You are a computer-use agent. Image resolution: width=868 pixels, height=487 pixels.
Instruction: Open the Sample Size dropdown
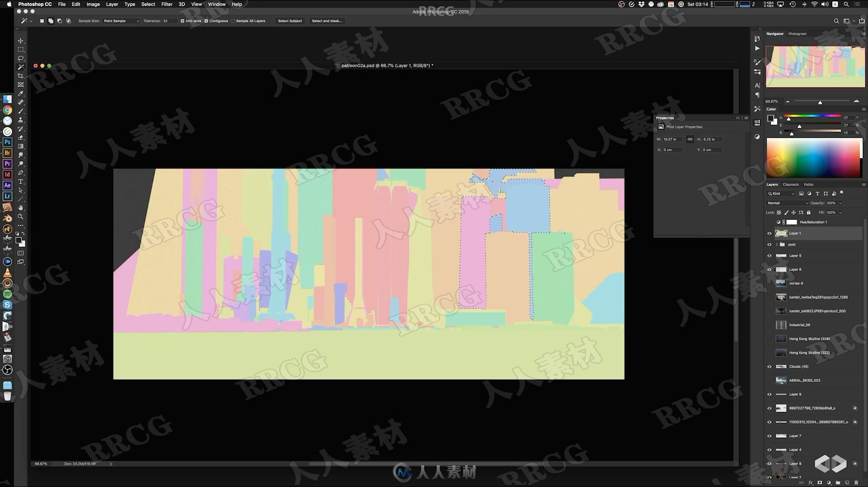point(121,21)
